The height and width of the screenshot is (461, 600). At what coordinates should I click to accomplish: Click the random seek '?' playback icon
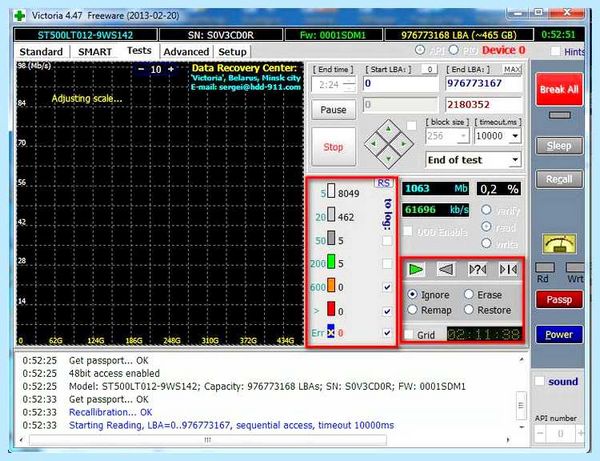(x=478, y=270)
